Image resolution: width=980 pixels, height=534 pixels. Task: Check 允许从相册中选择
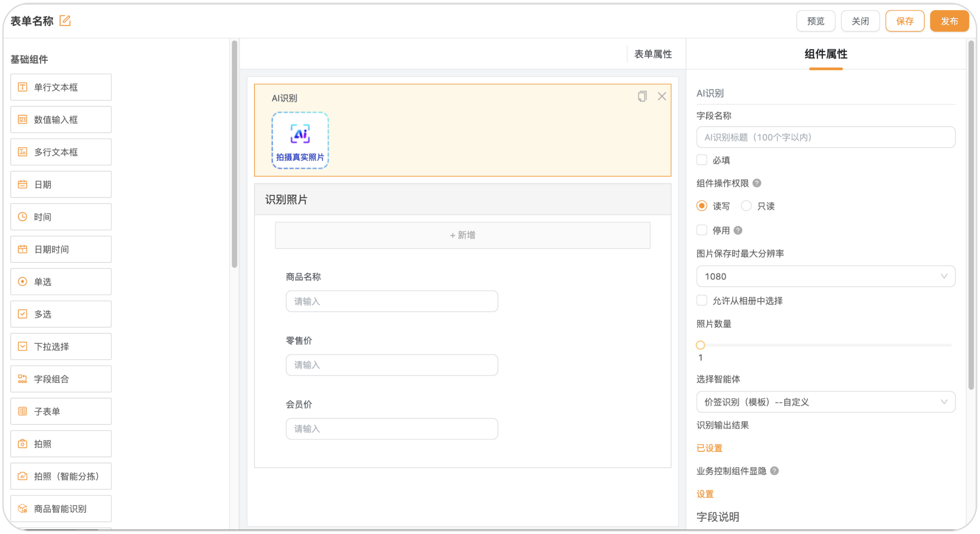tap(702, 301)
